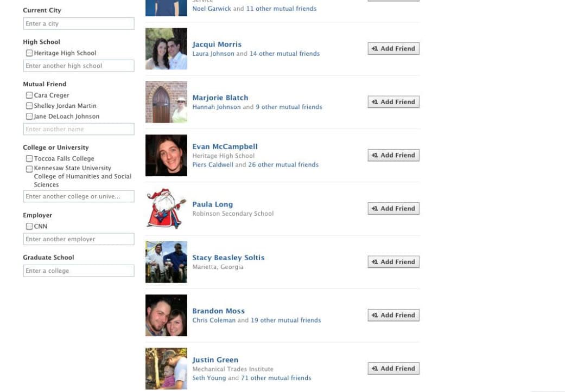Focus the Current City input field
Image resolution: width=565 pixels, height=392 pixels.
coord(79,23)
